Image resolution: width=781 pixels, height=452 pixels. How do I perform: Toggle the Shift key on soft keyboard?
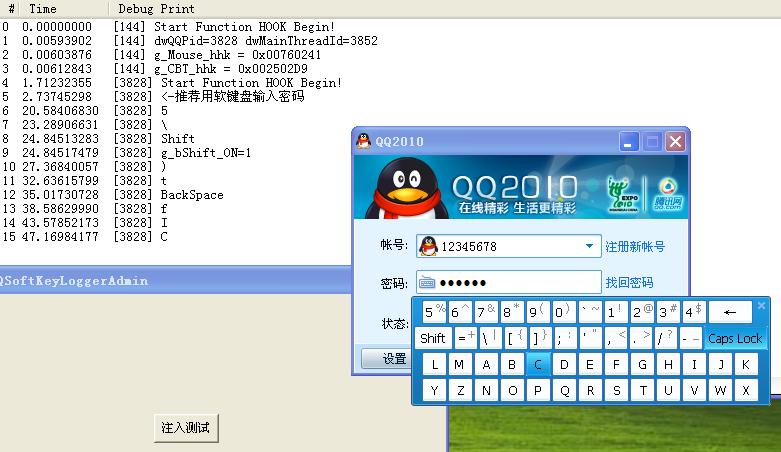(433, 338)
